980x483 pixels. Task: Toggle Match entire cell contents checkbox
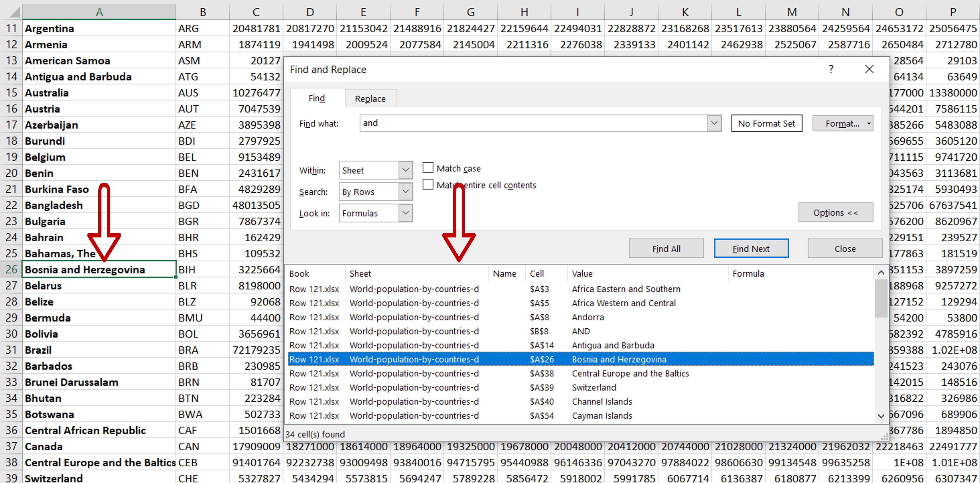428,184
